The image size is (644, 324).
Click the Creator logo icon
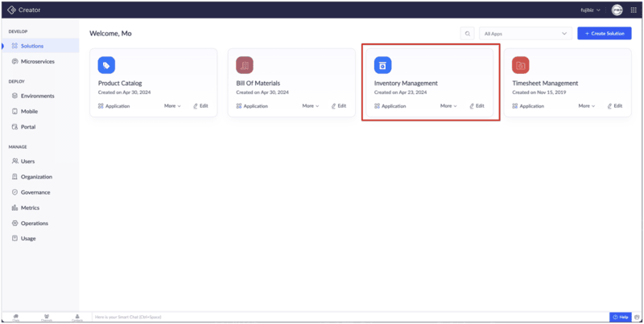click(11, 10)
